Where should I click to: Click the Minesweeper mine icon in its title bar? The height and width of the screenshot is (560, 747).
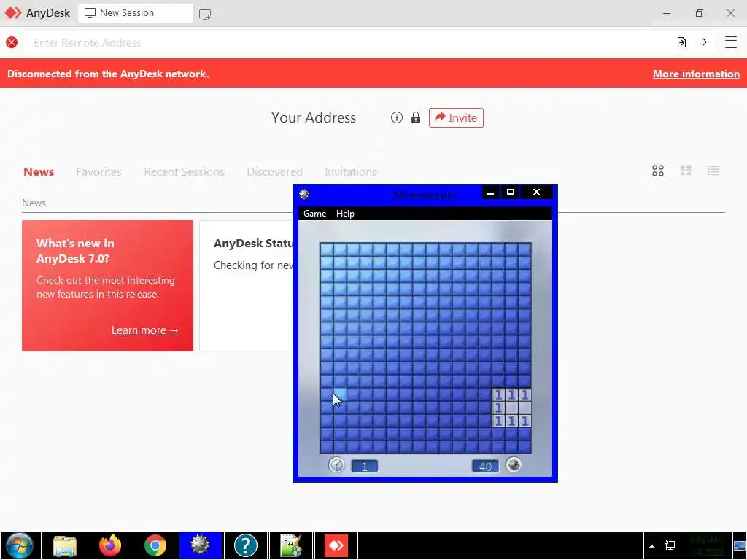[x=304, y=194]
